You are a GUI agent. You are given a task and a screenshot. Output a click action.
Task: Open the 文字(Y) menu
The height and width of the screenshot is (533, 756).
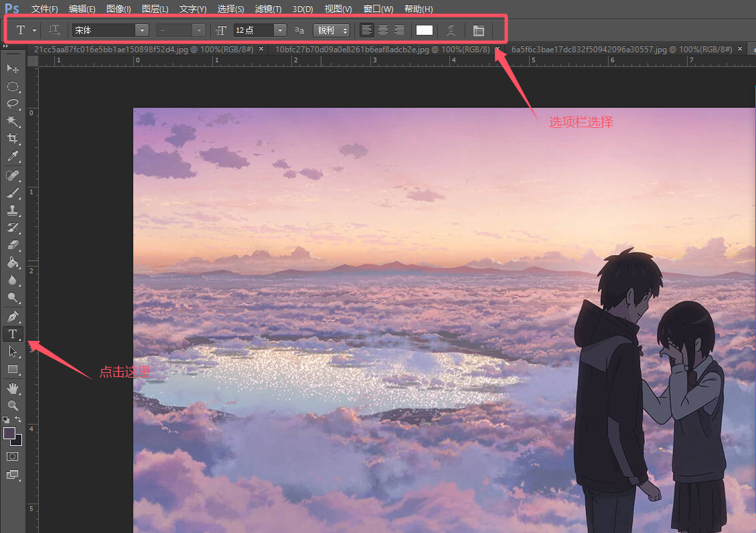click(x=193, y=9)
